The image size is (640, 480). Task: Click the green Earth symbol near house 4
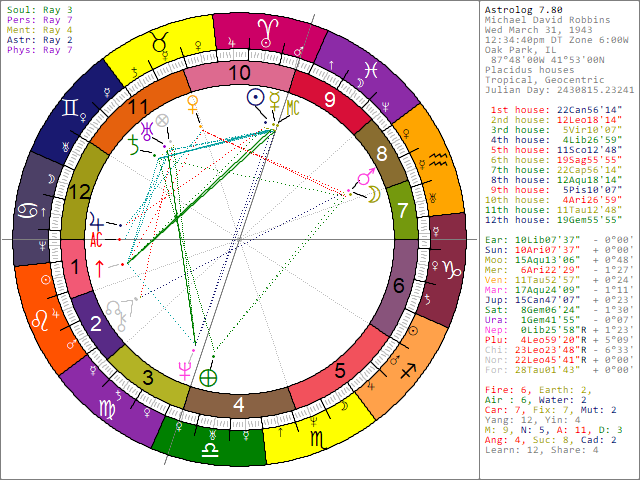point(208,378)
